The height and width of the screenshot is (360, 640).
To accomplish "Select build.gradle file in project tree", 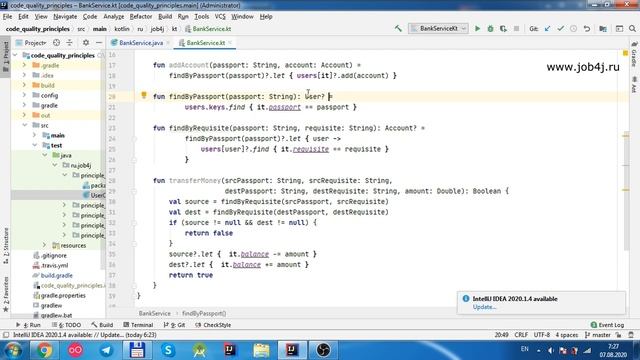I will (57, 276).
